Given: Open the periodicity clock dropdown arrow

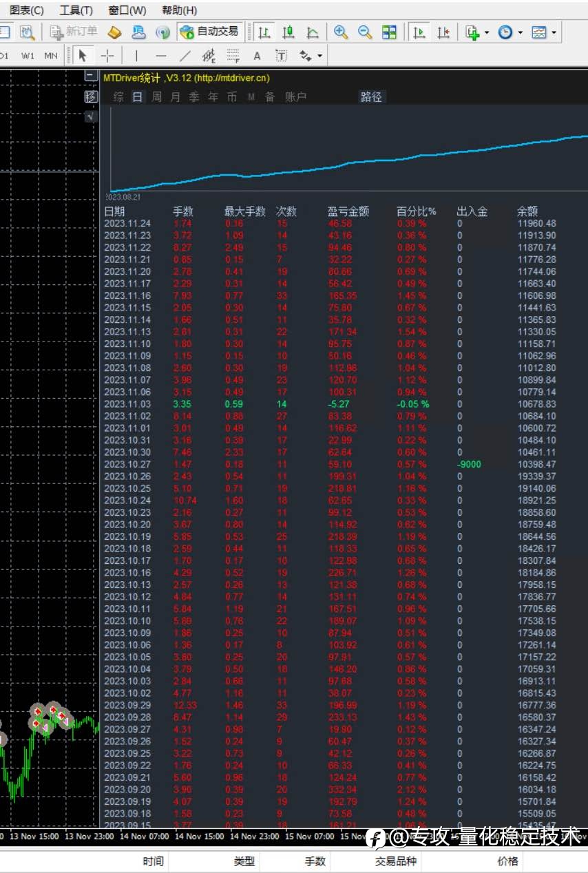Looking at the screenshot, I should click(x=520, y=32).
